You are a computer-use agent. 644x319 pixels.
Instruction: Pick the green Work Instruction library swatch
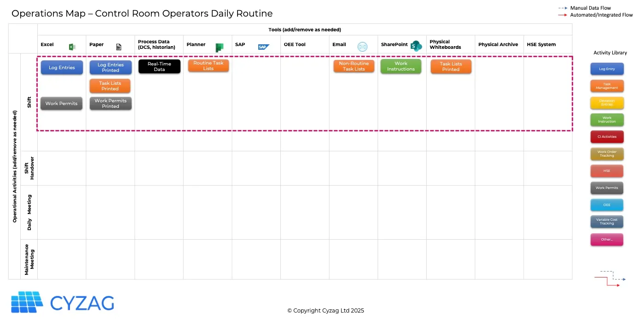pyautogui.click(x=607, y=120)
